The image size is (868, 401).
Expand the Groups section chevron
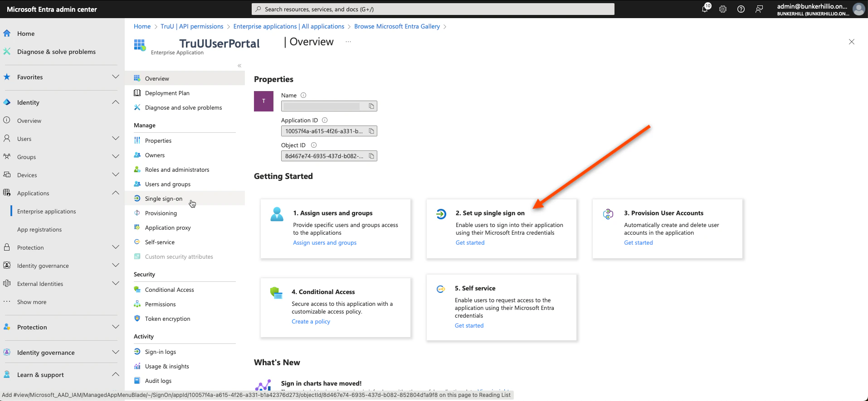[116, 157]
